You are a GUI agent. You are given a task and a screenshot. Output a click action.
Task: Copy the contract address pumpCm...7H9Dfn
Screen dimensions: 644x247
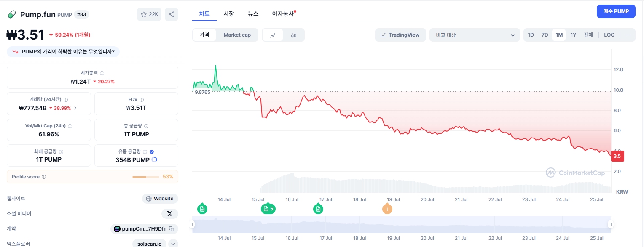172,229
